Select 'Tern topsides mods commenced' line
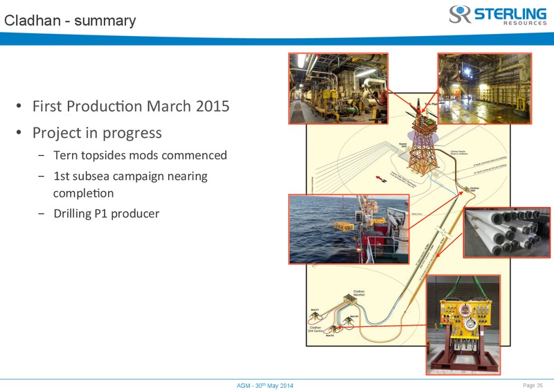This screenshot has width=554, height=392. click(x=140, y=155)
